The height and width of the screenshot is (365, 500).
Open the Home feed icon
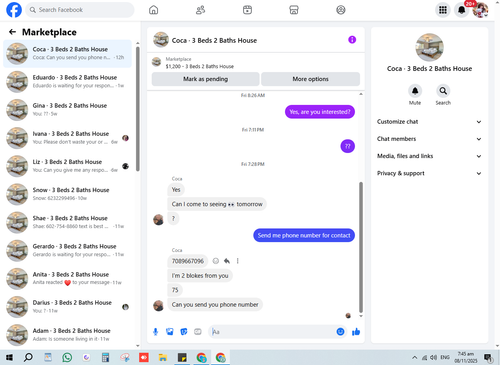click(x=153, y=10)
